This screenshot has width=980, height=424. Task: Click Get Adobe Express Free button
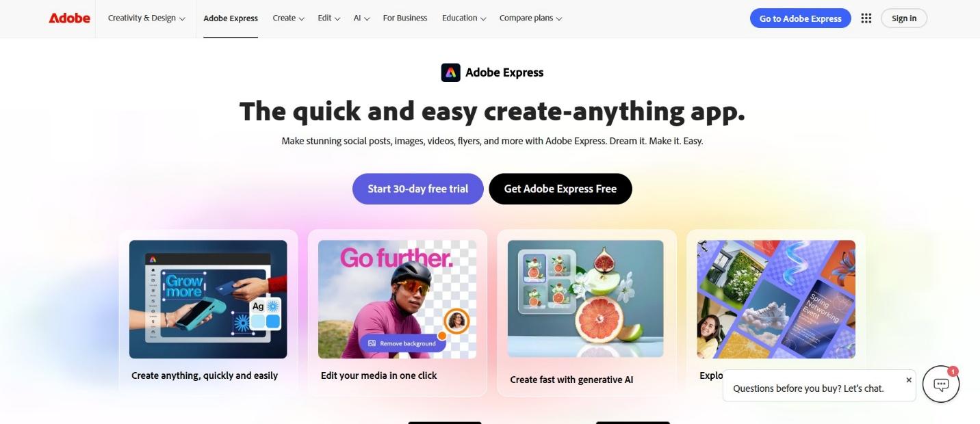tap(560, 189)
